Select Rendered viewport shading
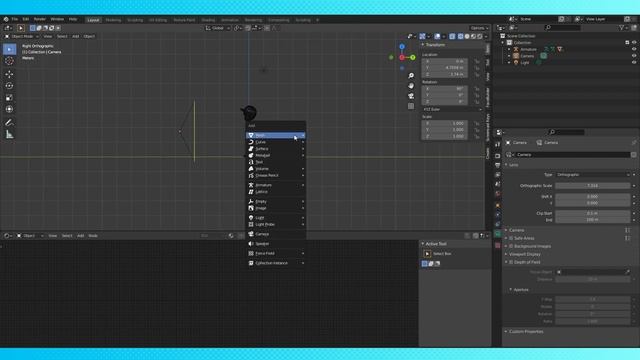This screenshot has height=360, width=640. (x=480, y=36)
